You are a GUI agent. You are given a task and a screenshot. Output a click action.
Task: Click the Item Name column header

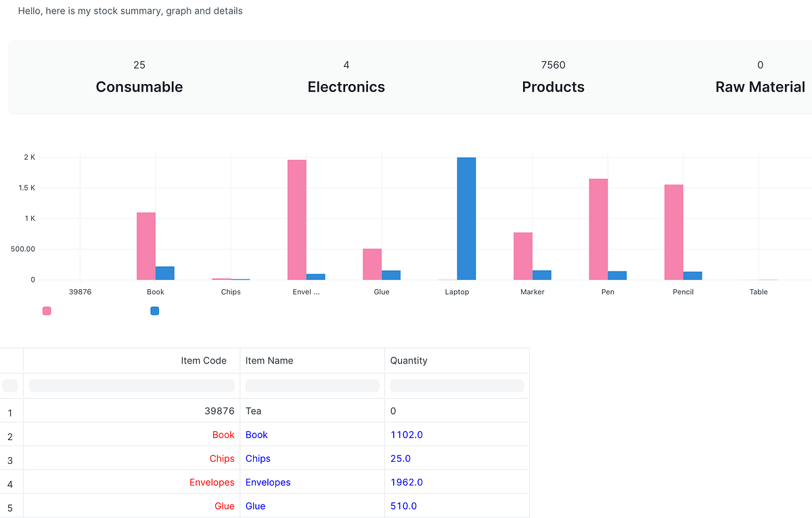click(269, 360)
